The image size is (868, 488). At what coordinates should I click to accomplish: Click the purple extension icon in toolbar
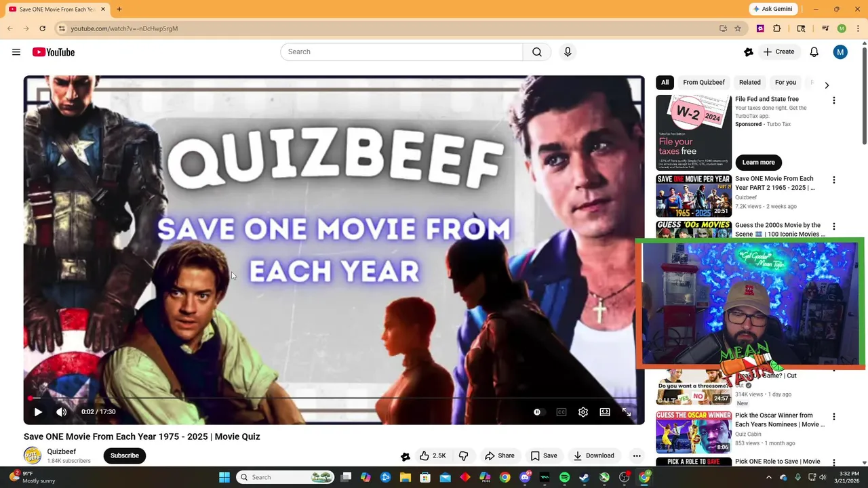tap(760, 28)
